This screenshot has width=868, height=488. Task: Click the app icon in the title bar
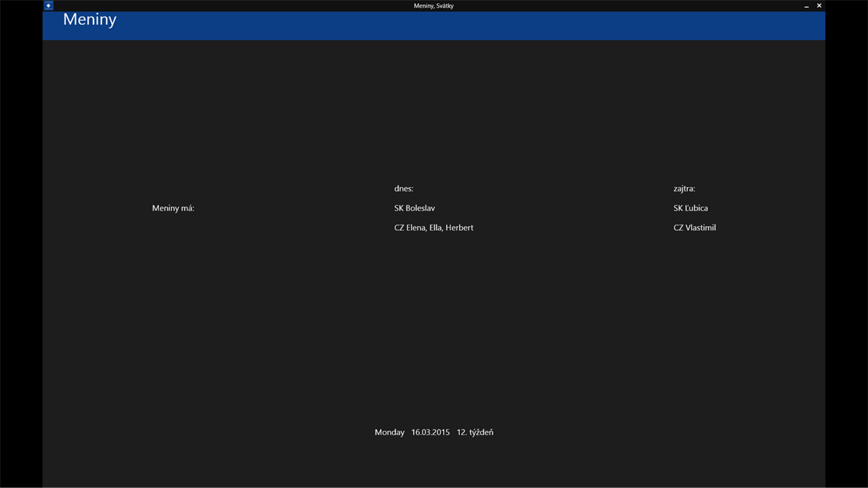[49, 5]
